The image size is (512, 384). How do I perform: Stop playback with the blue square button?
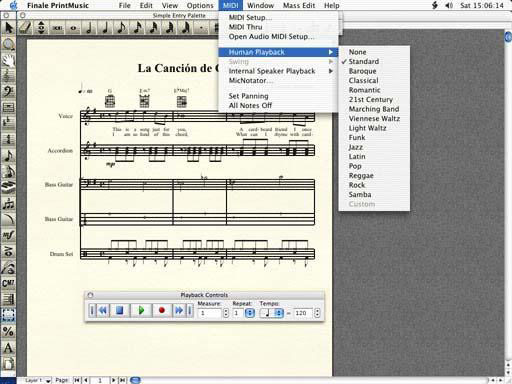[x=120, y=310]
